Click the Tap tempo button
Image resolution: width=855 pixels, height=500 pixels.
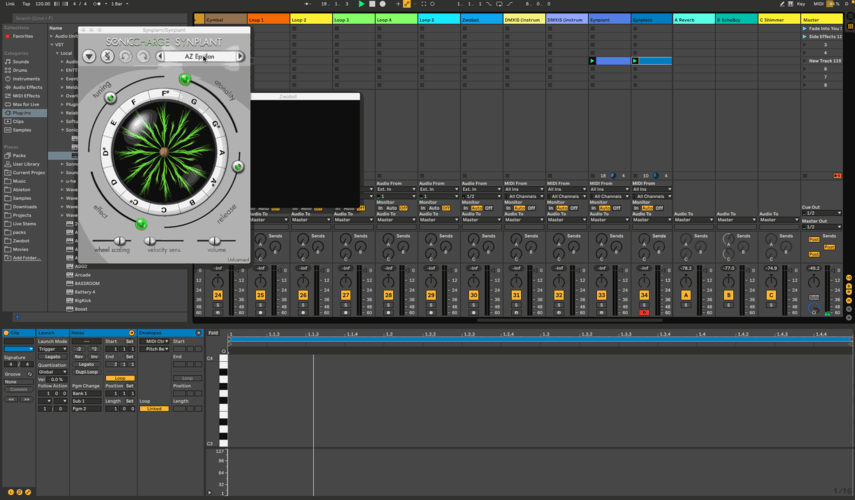(26, 4)
